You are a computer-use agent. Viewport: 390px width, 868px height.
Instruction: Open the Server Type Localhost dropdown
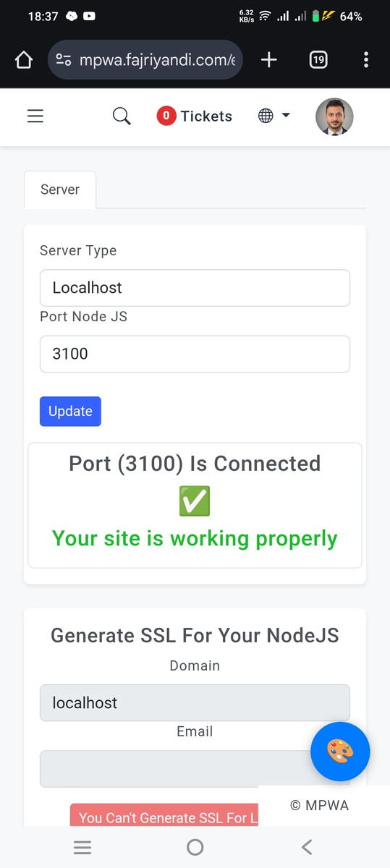pyautogui.click(x=195, y=288)
